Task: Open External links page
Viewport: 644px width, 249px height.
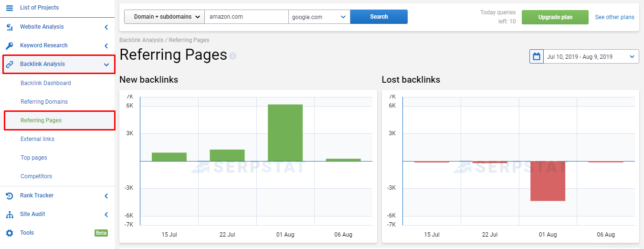Action: (x=37, y=139)
